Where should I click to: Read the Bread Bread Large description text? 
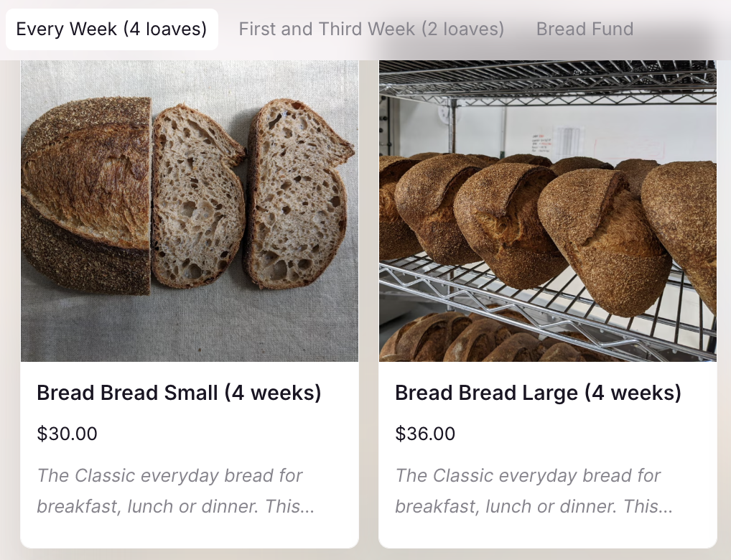tap(534, 491)
